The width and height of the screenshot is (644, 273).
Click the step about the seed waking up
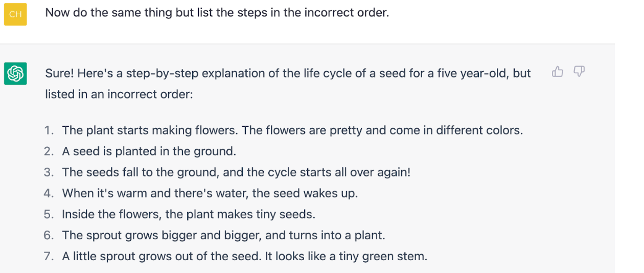210,193
